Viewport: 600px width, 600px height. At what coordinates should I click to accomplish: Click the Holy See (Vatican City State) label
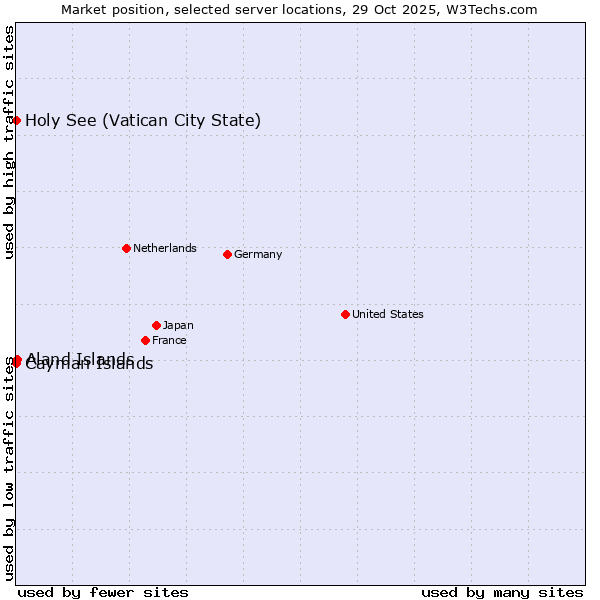coord(143,121)
